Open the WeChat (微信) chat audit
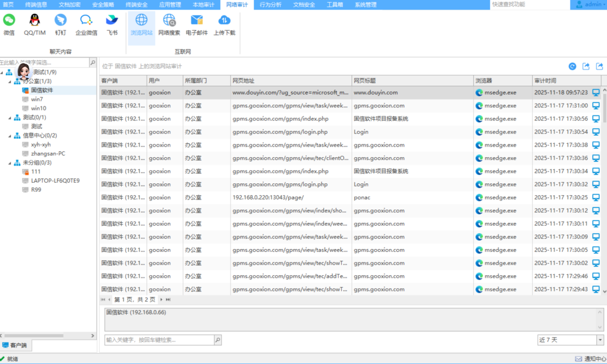The height and width of the screenshot is (364, 607). tap(9, 25)
